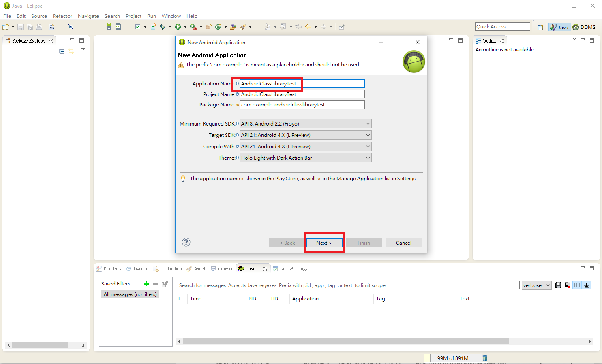Click the New Android XML file icon
602x364 pixels.
(153, 27)
